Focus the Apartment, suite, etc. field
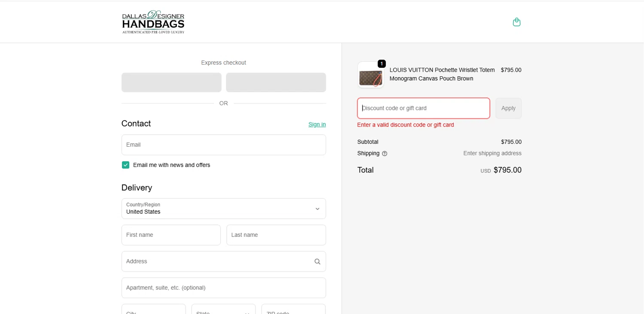This screenshot has width=644, height=314. click(224, 288)
